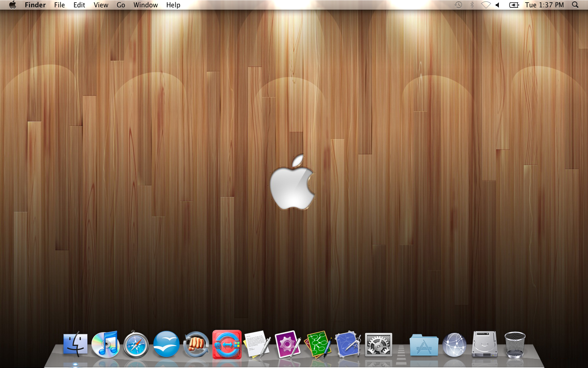Open TextEdit from the Dock
Viewport: 588px width, 368px height.
[x=257, y=344]
